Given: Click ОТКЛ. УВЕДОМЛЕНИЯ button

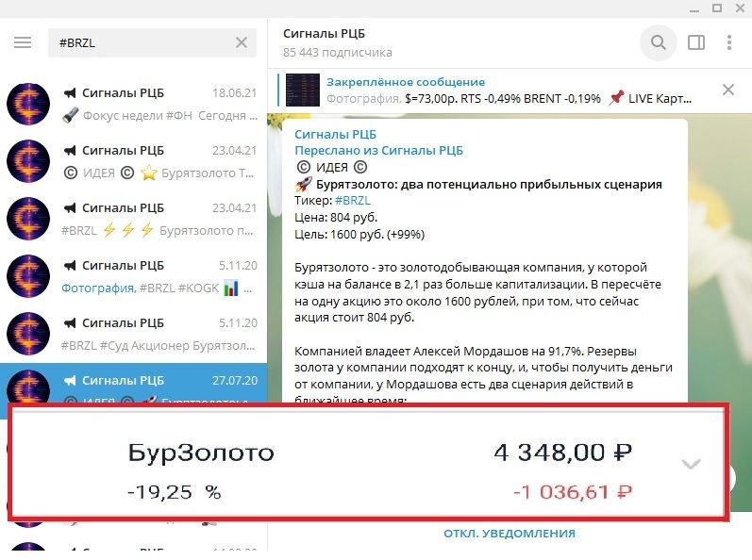Looking at the screenshot, I should tap(510, 534).
